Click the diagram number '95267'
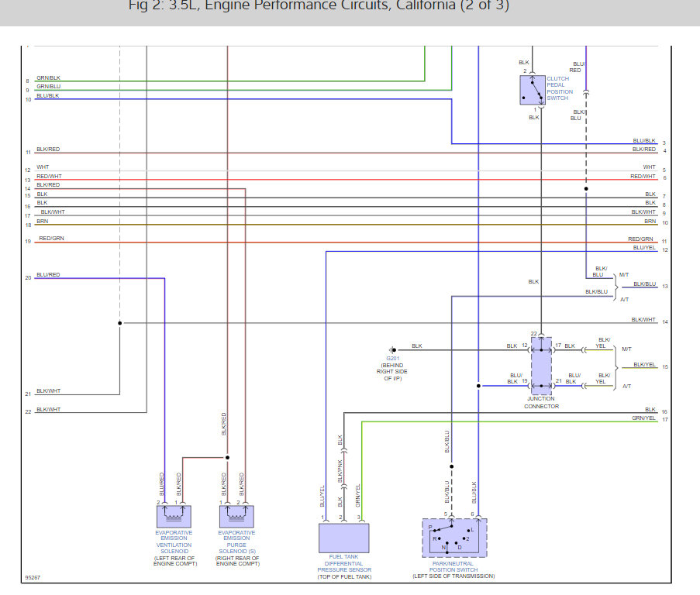The width and height of the screenshot is (700, 595). (x=33, y=578)
